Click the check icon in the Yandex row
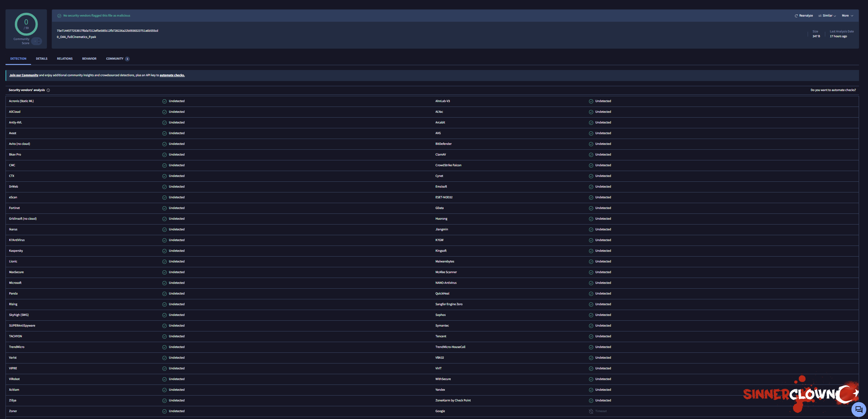Image resolution: width=868 pixels, height=419 pixels. (591, 390)
